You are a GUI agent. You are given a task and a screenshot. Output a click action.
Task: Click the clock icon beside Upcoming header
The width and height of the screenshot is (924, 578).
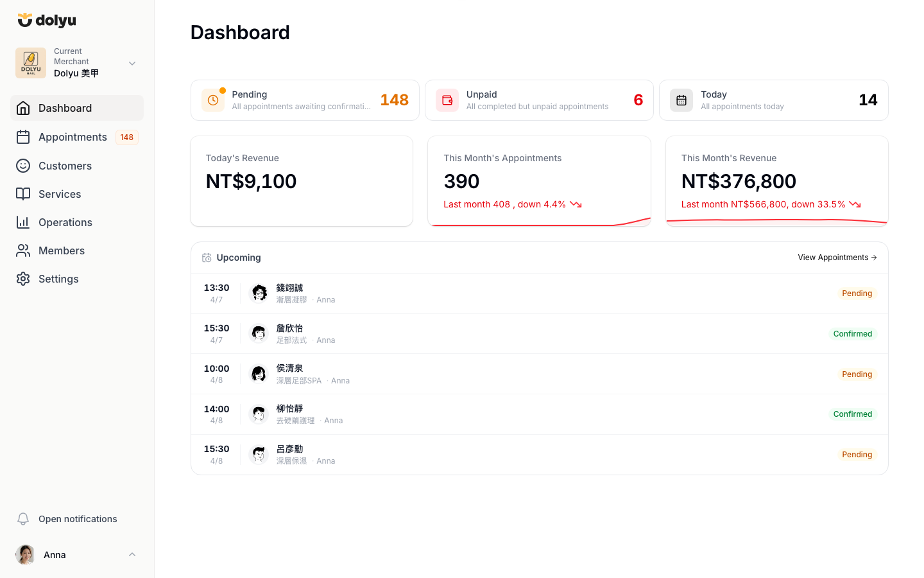207,257
